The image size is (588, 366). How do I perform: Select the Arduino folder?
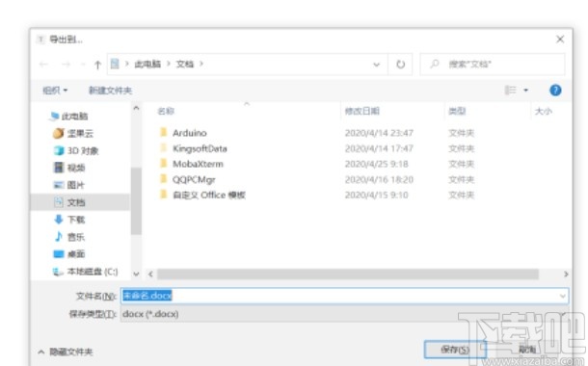coord(189,133)
